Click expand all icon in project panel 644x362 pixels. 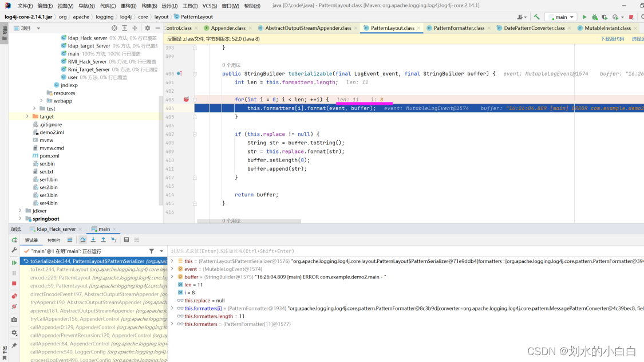(x=124, y=28)
